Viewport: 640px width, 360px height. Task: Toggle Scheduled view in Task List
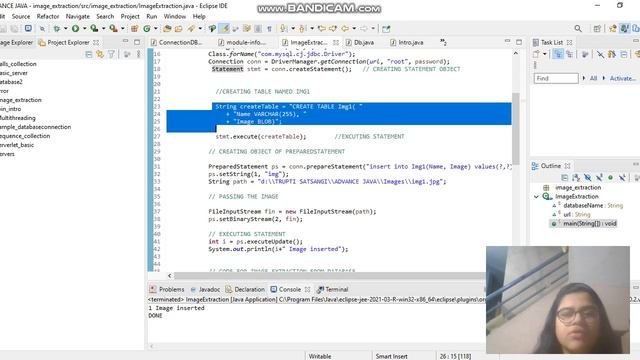point(569,54)
